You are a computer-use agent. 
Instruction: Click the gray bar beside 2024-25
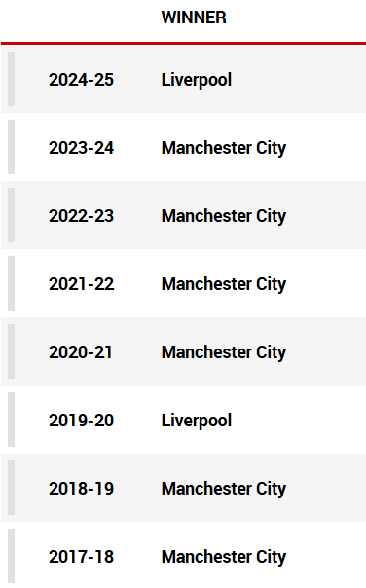tap(12, 79)
